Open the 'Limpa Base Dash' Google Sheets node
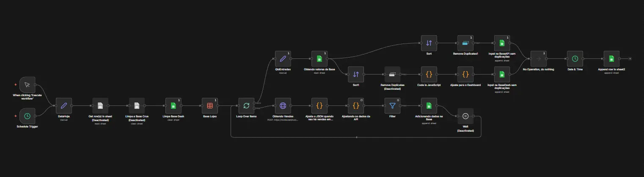 click(x=173, y=106)
